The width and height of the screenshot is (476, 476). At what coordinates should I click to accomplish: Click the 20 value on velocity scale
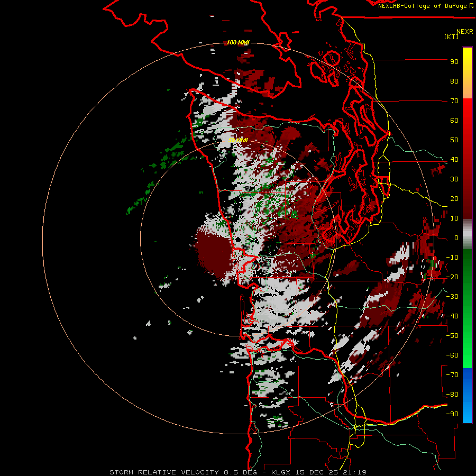tap(454, 199)
